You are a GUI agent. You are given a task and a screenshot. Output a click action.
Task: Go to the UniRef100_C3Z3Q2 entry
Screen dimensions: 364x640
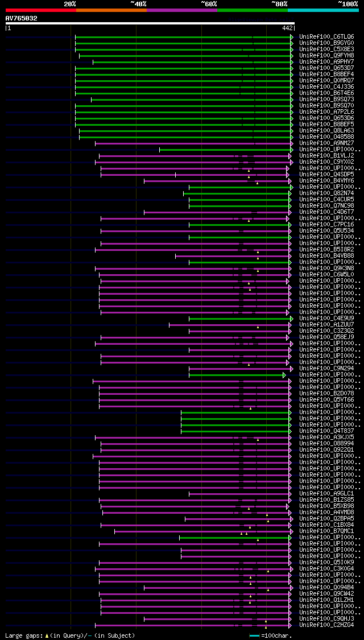click(326, 331)
